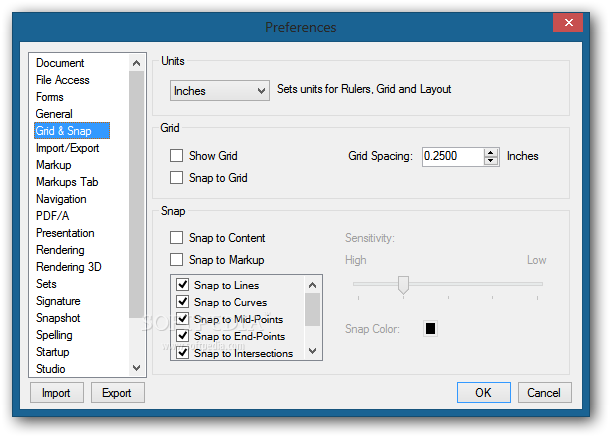Increase Grid Spacing with up arrow

point(491,153)
